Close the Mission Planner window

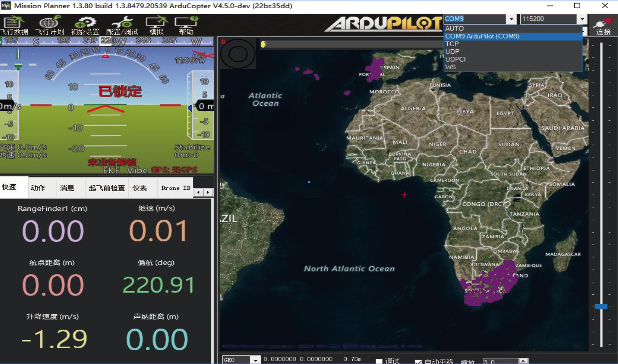(x=605, y=6)
